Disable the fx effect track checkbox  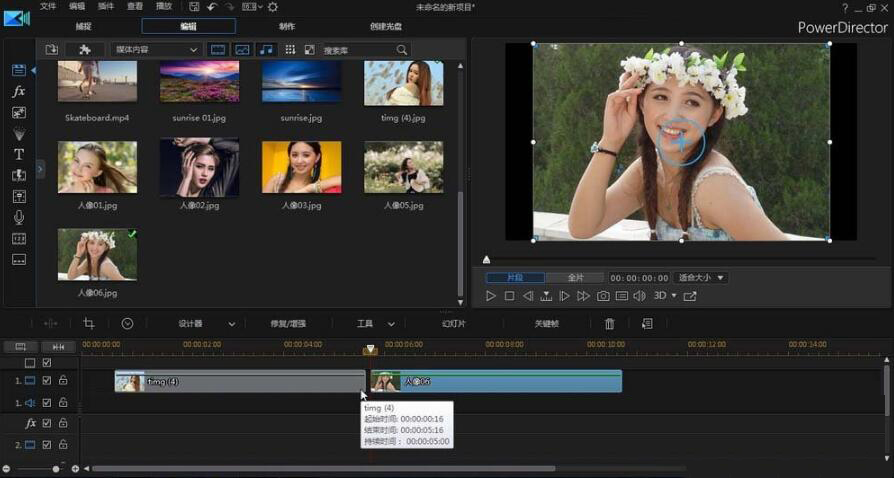coord(47,424)
